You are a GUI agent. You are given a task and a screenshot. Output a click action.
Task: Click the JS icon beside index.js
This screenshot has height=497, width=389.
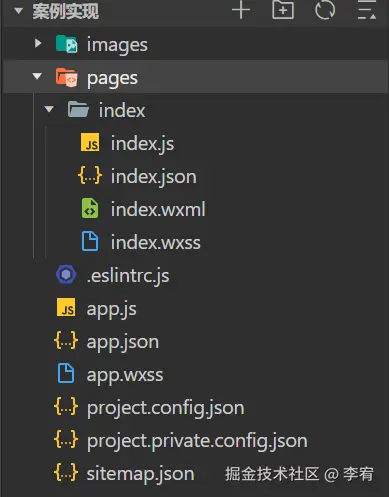click(90, 142)
